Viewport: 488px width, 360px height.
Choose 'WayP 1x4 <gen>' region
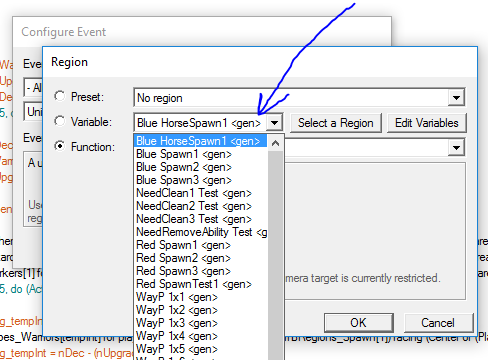(200, 336)
